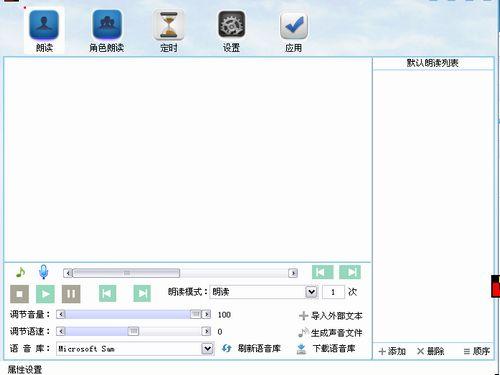
Task: Open 设置 gear settings icon
Action: (231, 25)
